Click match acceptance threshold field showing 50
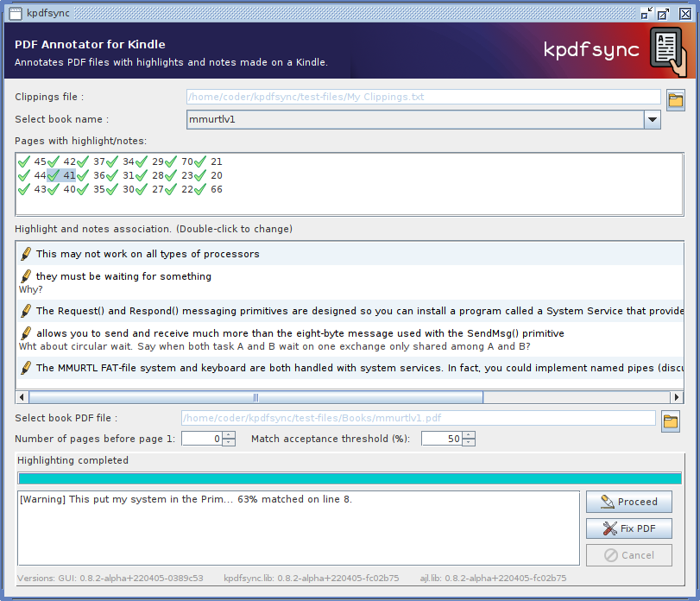Viewport: 700px width, 601px height. coord(442,439)
